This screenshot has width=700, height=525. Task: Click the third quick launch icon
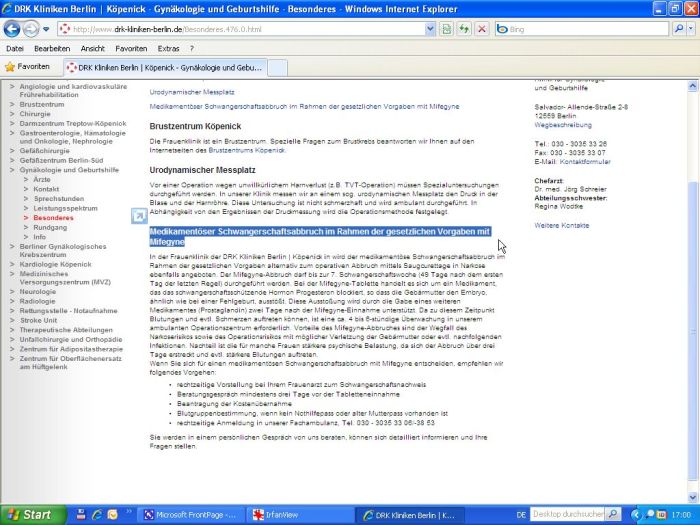[x=112, y=515]
